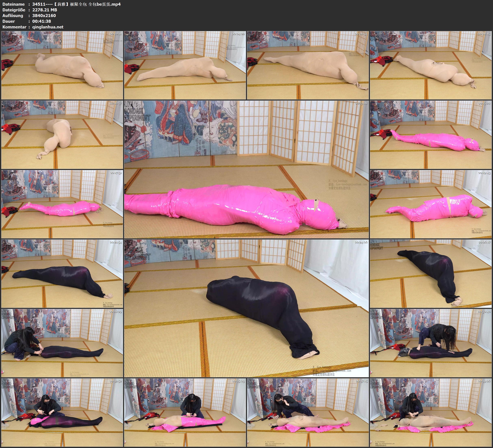Viewport: 493px width, 448px height.
Task: Open the thumbnail marked 00:06:34
Action: [308, 65]
